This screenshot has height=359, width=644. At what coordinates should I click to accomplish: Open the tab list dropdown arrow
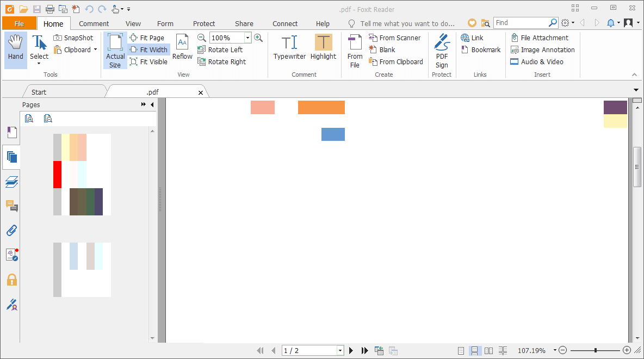point(636,90)
